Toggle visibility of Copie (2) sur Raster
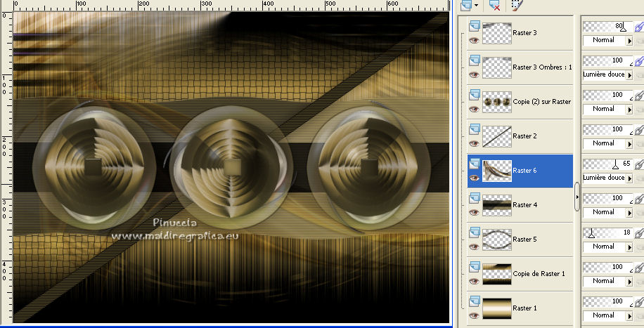The height and width of the screenshot is (328, 644). (x=475, y=109)
